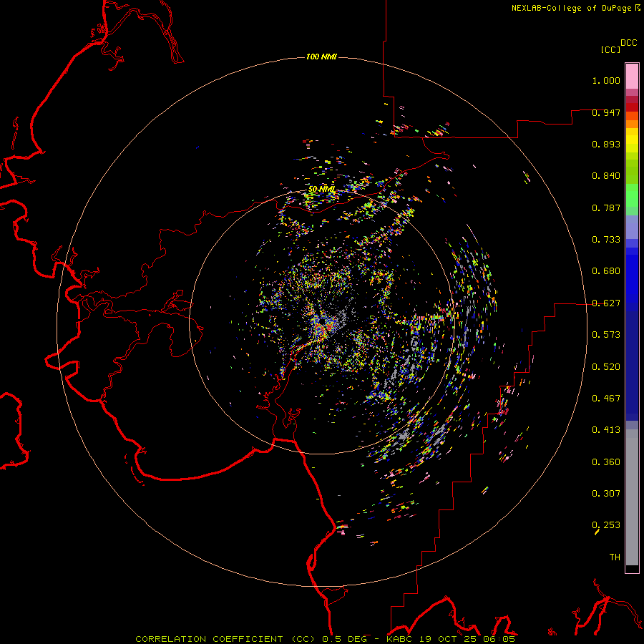
Task: Click the 0.520 scale value
Action: 606,367
